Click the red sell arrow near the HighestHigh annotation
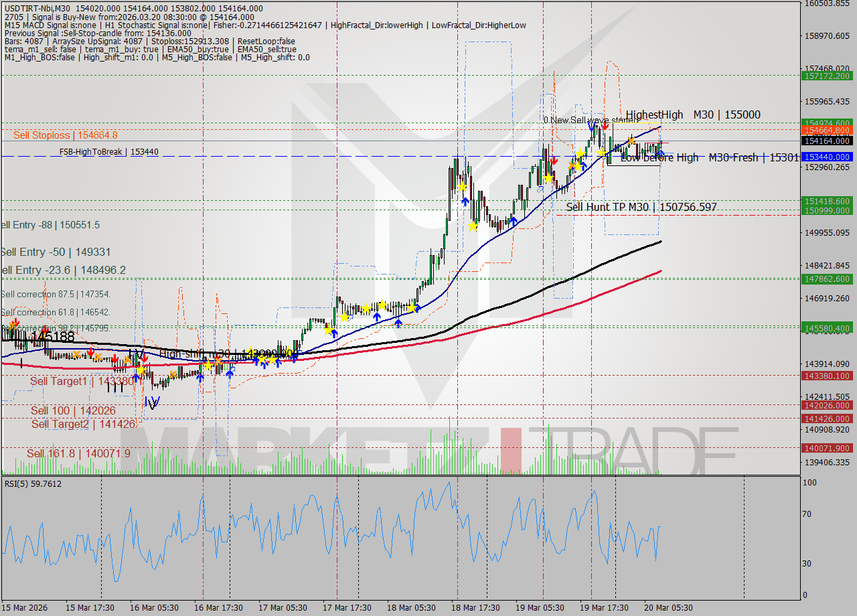Viewport: 857px width, 616px height. [605, 126]
